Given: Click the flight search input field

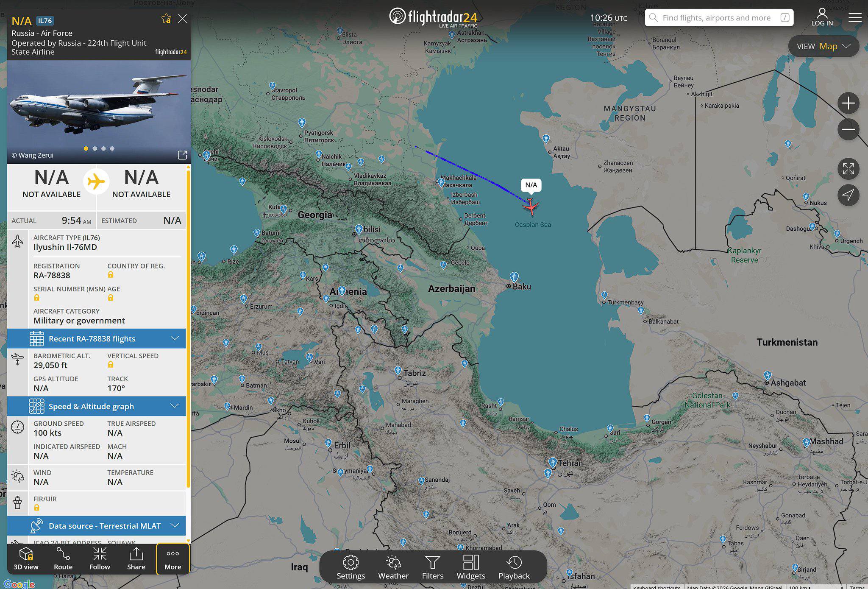Looking at the screenshot, I should tap(716, 18).
